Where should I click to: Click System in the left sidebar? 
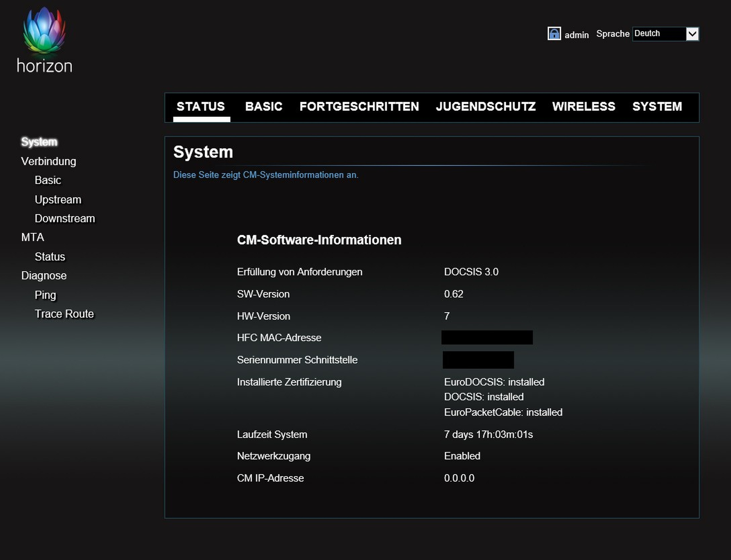point(39,142)
